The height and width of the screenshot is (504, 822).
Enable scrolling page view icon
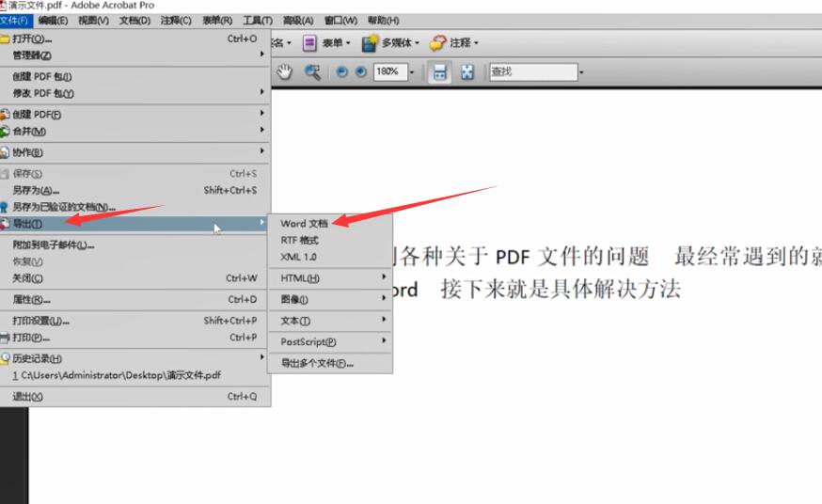click(439, 72)
